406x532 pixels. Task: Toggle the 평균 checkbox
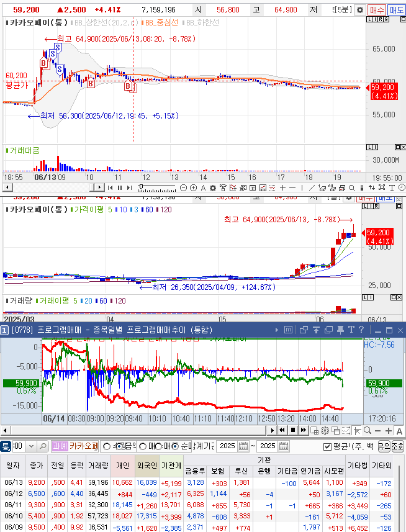[x=327, y=446]
